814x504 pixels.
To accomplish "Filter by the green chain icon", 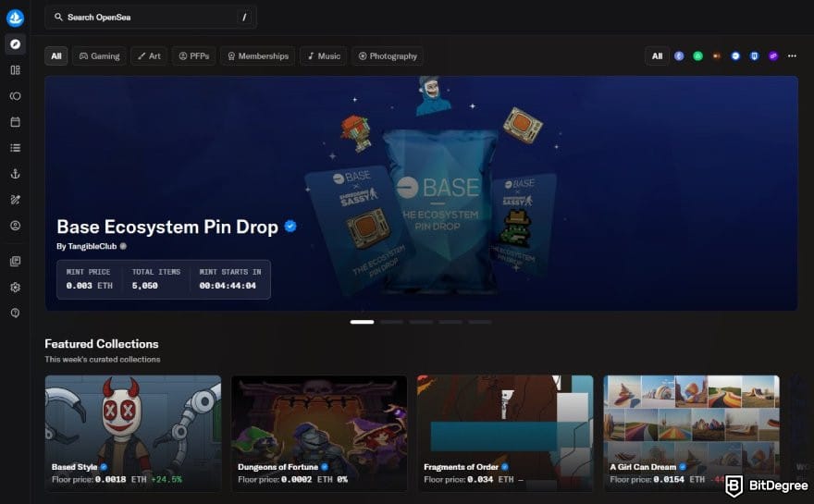I will (x=697, y=56).
